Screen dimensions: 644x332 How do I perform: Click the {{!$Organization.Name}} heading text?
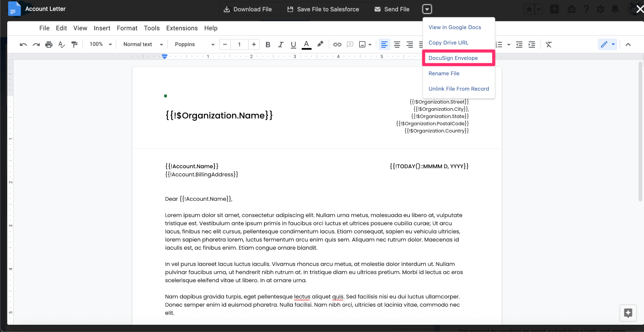pos(219,115)
